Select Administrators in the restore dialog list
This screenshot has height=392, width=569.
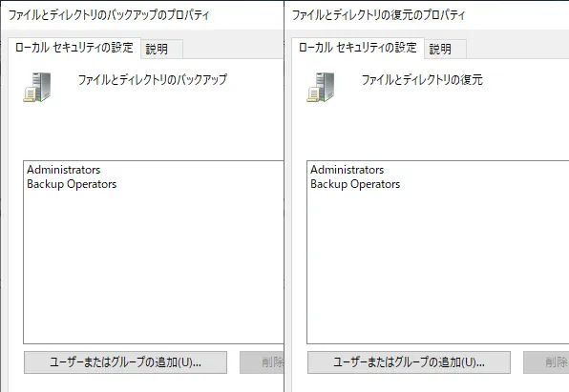point(347,170)
